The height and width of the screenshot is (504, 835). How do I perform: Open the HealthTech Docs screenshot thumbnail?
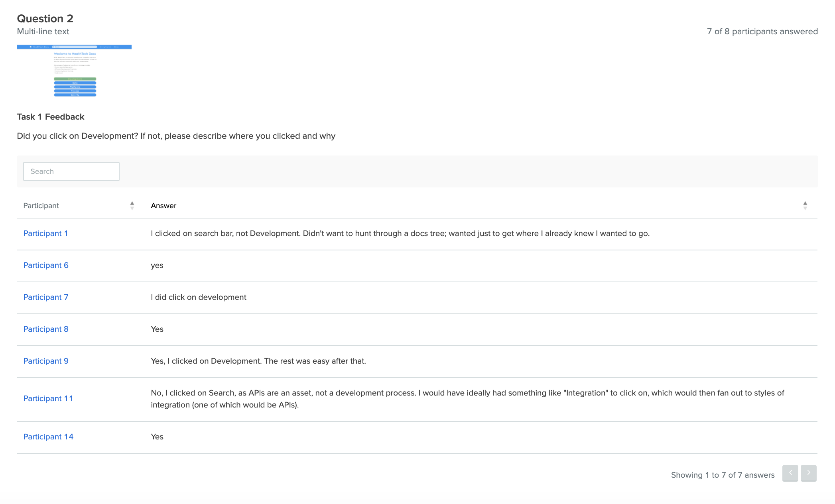(74, 71)
